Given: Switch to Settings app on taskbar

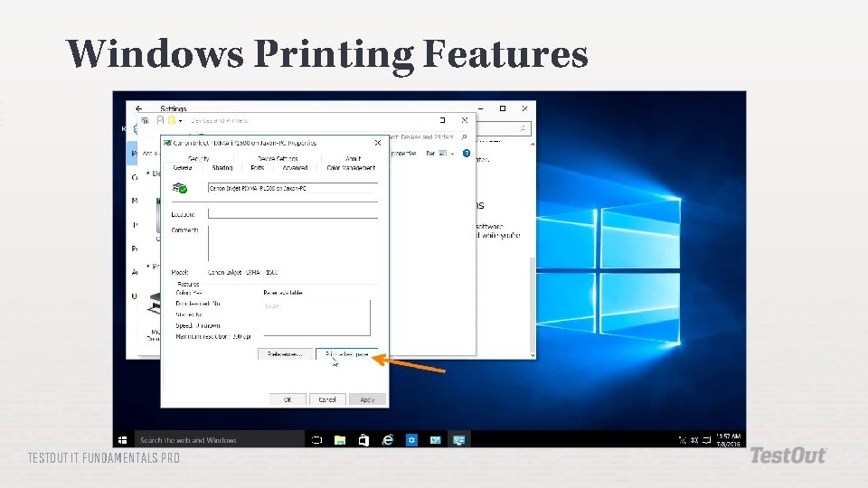Looking at the screenshot, I should coord(411,440).
